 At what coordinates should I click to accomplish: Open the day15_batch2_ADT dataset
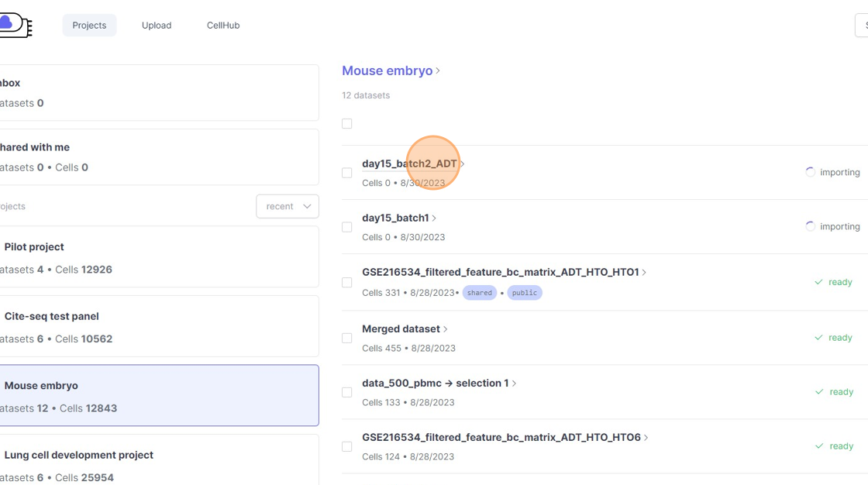coord(409,163)
